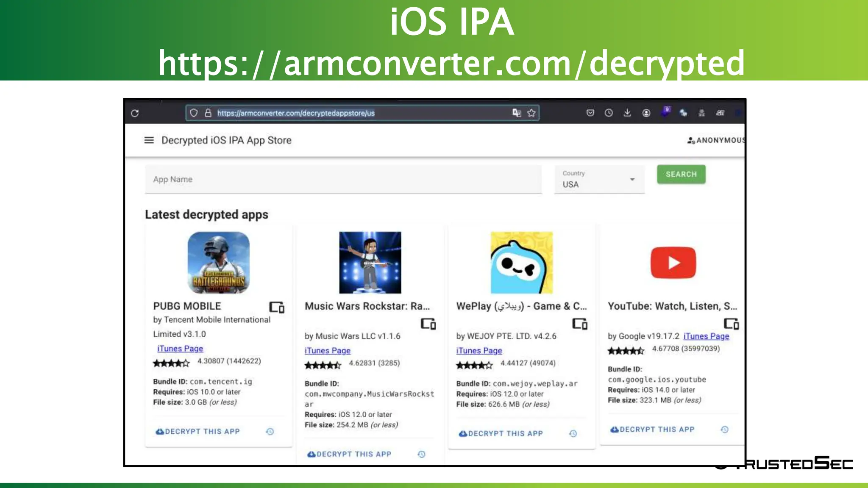This screenshot has height=488, width=868.
Task: Click the Music Wars Rockstar app thumbnail
Action: coord(370,263)
